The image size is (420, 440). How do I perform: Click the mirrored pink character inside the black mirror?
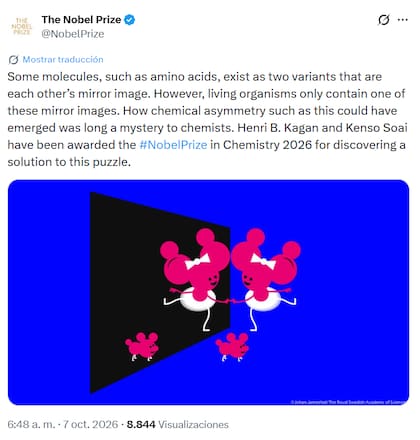195,279
